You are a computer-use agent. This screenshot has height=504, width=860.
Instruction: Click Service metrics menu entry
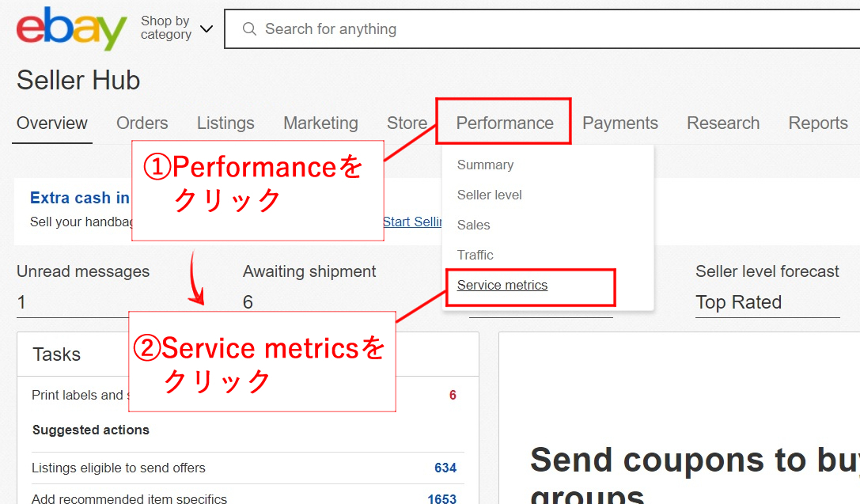click(x=502, y=286)
